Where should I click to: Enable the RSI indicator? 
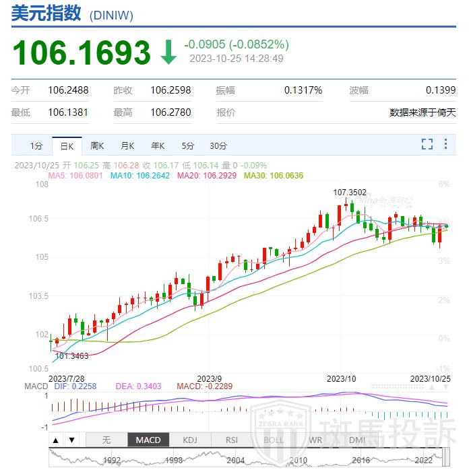(232, 440)
